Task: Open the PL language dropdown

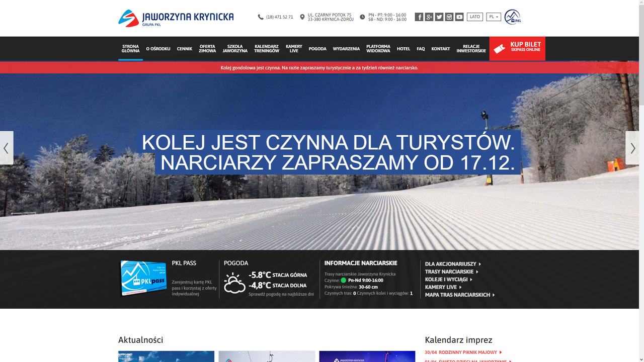Action: pyautogui.click(x=494, y=17)
